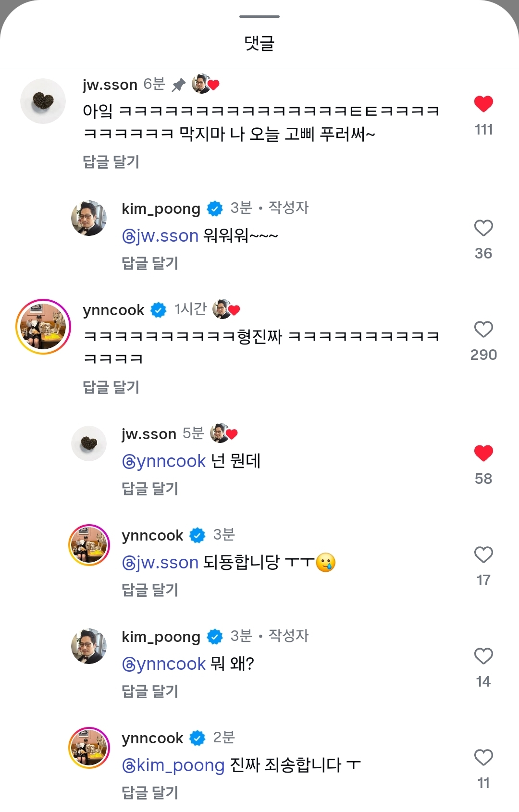Unlike jw.sson's pinned comment with 111 likes
Image resolution: width=519 pixels, height=812 pixels.
pos(483,104)
